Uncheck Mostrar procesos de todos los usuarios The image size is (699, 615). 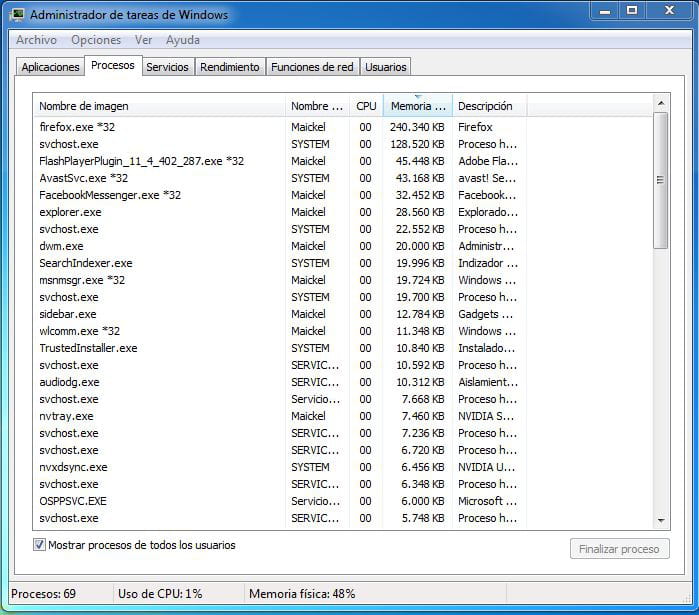tap(39, 545)
